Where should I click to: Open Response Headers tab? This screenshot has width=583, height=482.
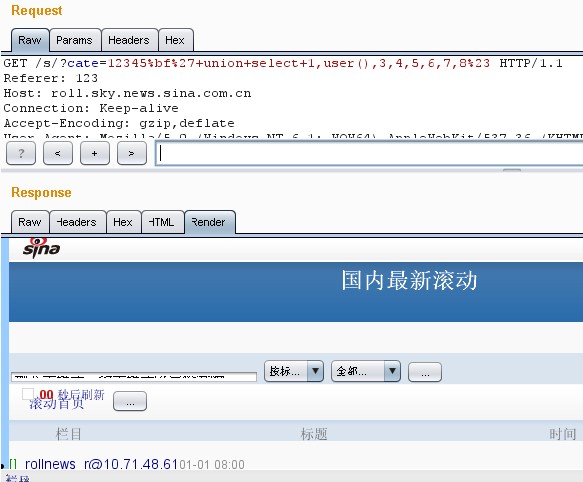pos(77,222)
